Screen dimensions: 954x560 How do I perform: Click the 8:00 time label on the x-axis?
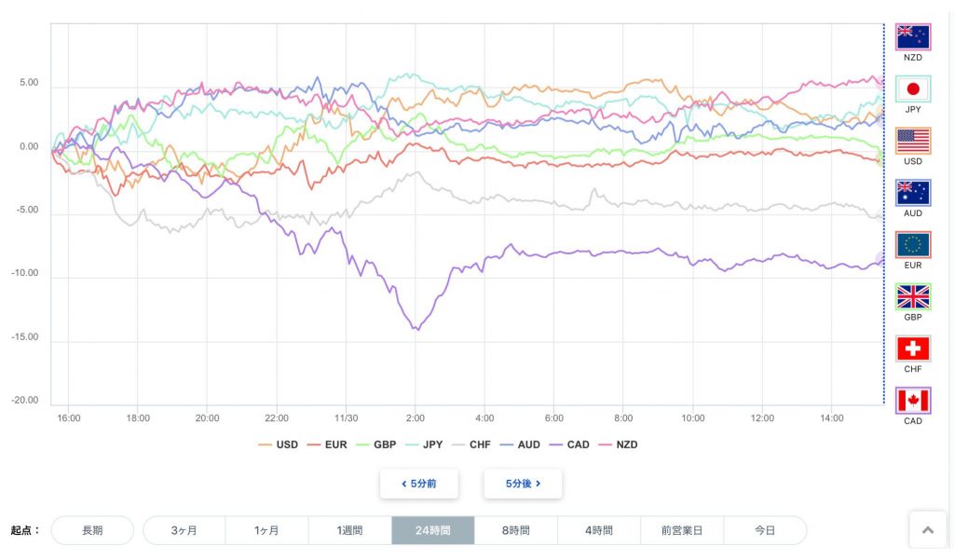[x=623, y=418]
